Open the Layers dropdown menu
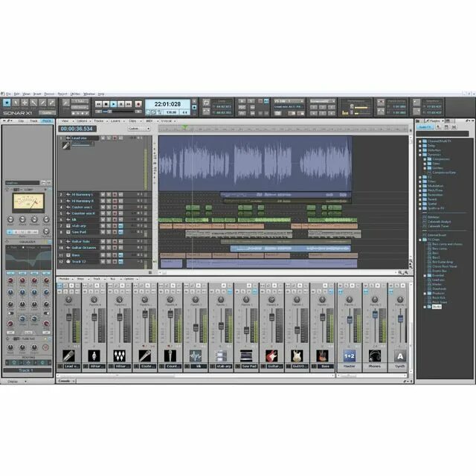Screen dimensions: 476x476 pyautogui.click(x=117, y=121)
